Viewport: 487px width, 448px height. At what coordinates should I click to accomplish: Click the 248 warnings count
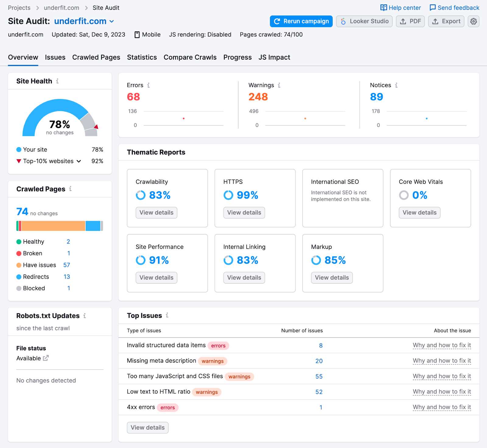pyautogui.click(x=258, y=97)
